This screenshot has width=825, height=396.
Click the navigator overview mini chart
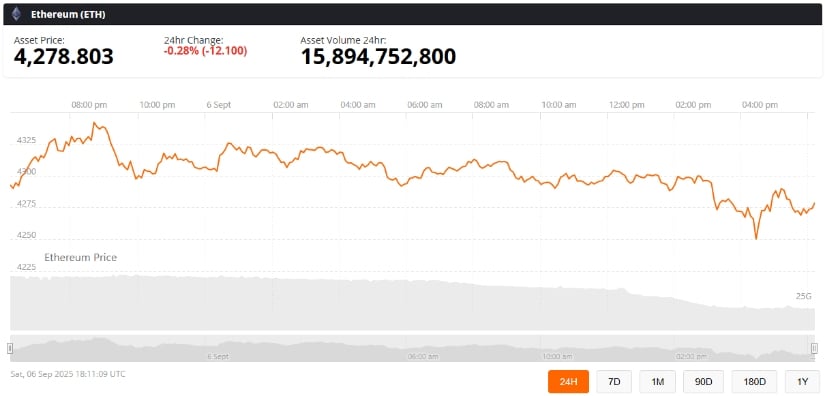tap(412, 348)
